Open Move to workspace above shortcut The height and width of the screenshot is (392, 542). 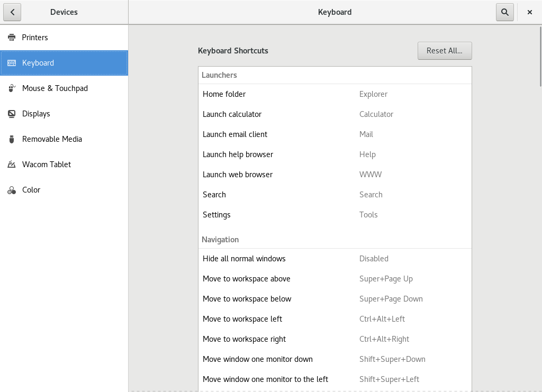335,279
